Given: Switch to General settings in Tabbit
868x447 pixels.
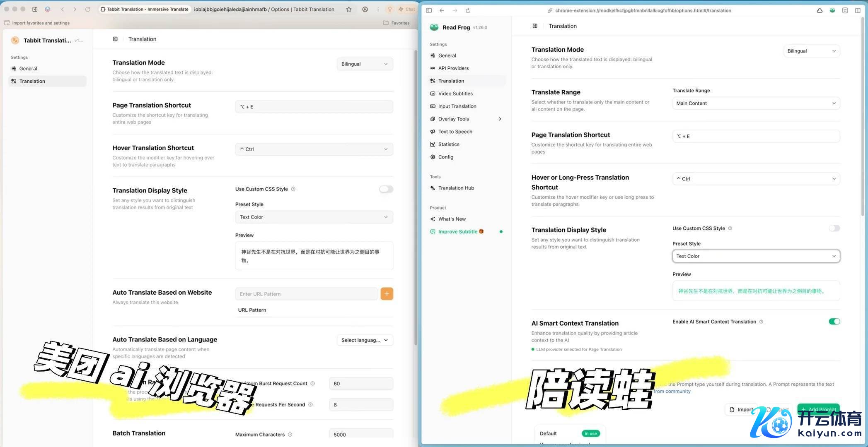Looking at the screenshot, I should [28, 69].
